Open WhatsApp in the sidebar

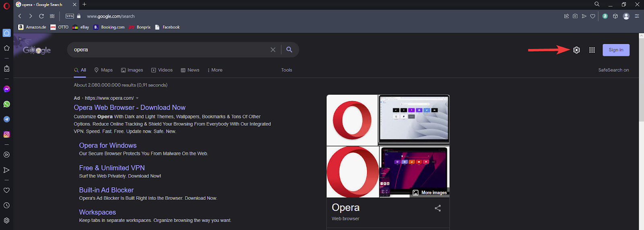[6, 104]
